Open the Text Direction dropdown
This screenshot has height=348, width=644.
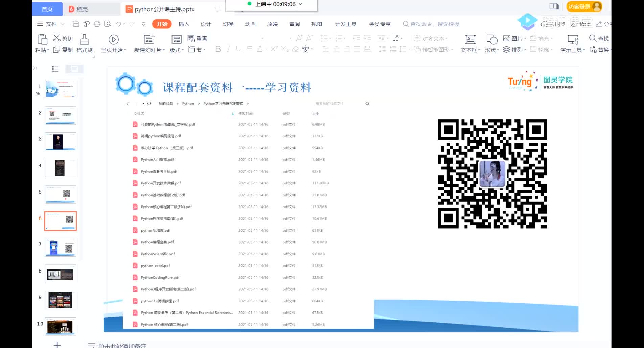(398, 38)
